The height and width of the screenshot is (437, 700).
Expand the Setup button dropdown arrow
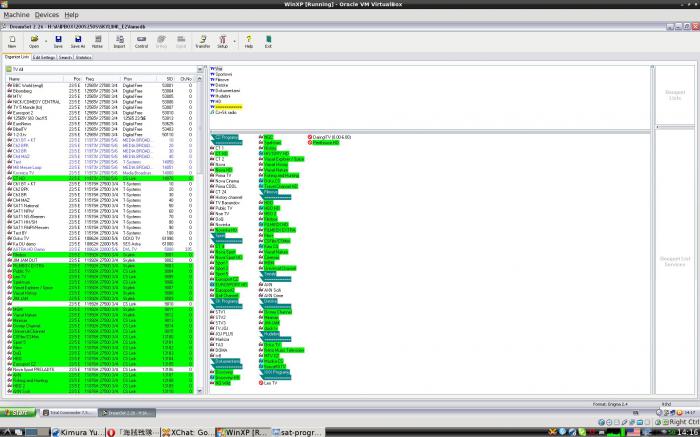point(234,42)
